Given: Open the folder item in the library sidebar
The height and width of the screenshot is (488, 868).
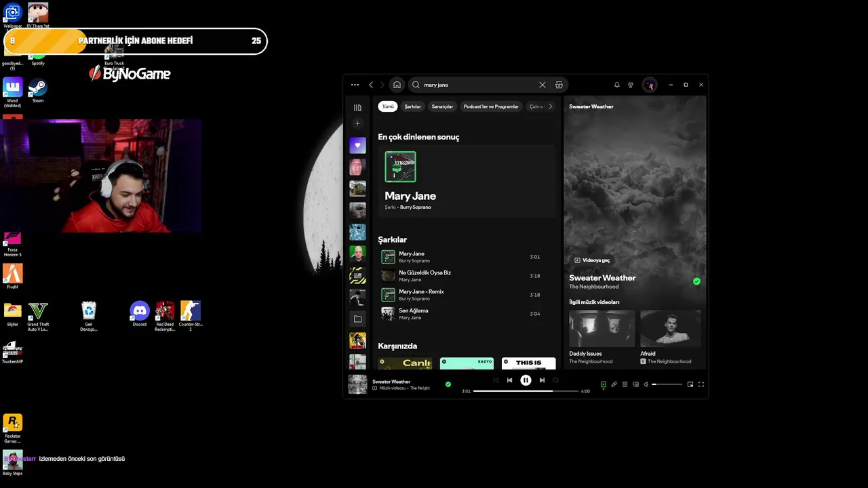Looking at the screenshot, I should point(357,319).
